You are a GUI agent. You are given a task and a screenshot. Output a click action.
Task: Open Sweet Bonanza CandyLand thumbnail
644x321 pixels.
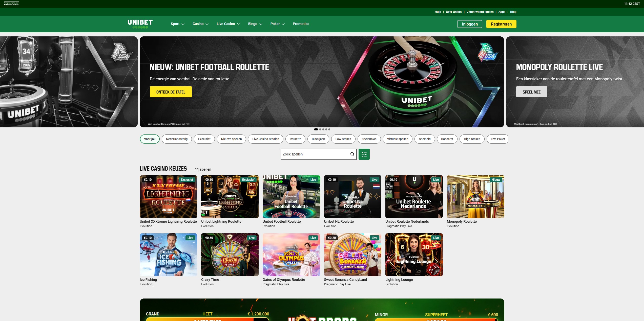[x=352, y=255]
